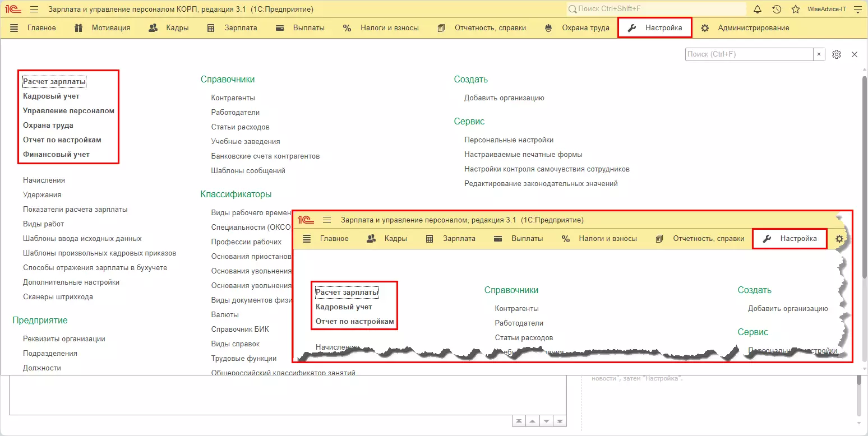Open Банковские счета контрагентов
Image resolution: width=868 pixels, height=436 pixels.
(265, 156)
